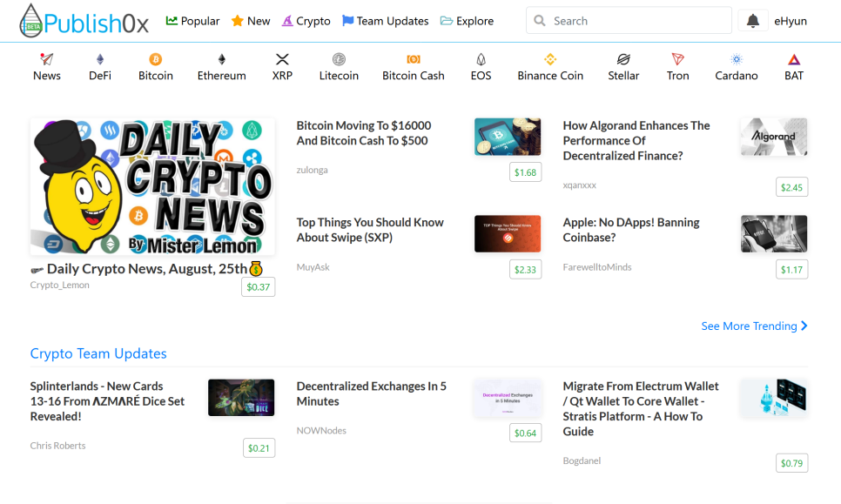Click the $2.33 tip amount badge
This screenshot has width=841, height=504.
tap(525, 269)
